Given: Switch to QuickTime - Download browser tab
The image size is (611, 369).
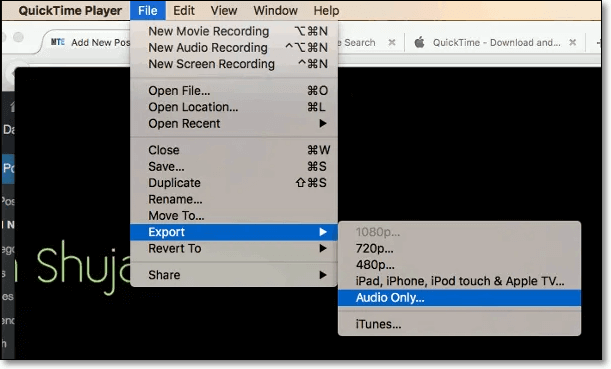Looking at the screenshot, I should pyautogui.click(x=496, y=42).
